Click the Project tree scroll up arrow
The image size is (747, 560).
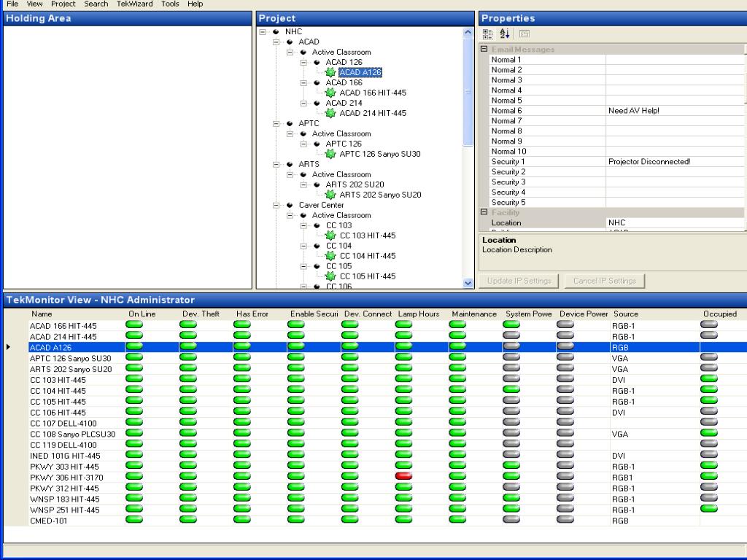click(468, 32)
